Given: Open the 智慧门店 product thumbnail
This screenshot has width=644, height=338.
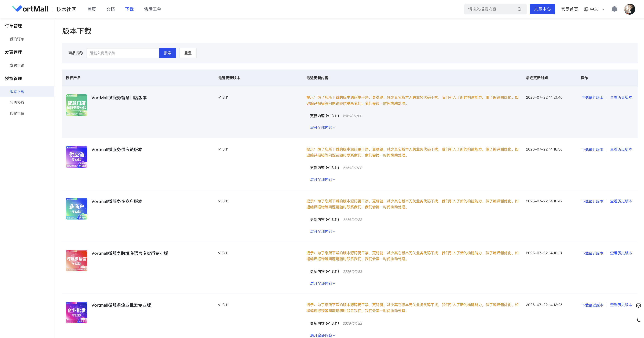Looking at the screenshot, I should [x=77, y=105].
